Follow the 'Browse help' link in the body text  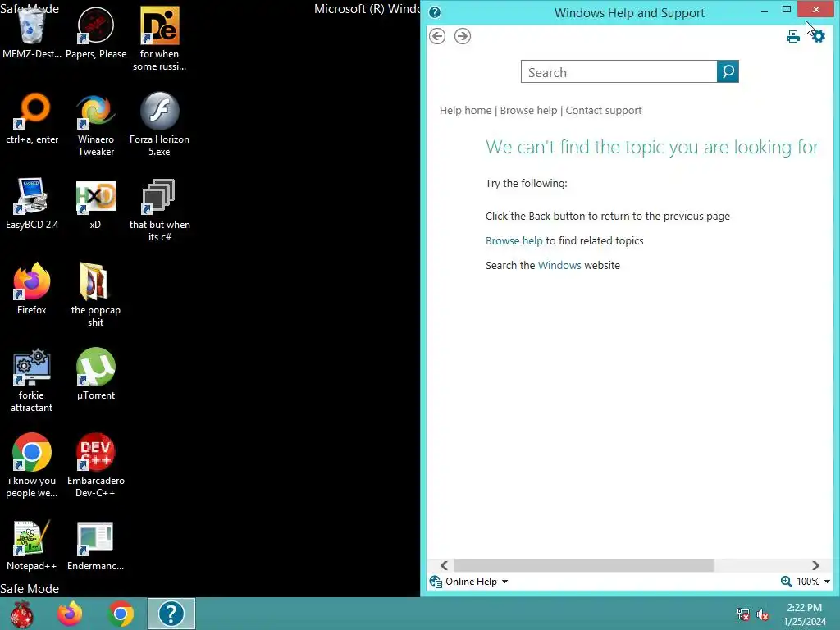tap(514, 240)
